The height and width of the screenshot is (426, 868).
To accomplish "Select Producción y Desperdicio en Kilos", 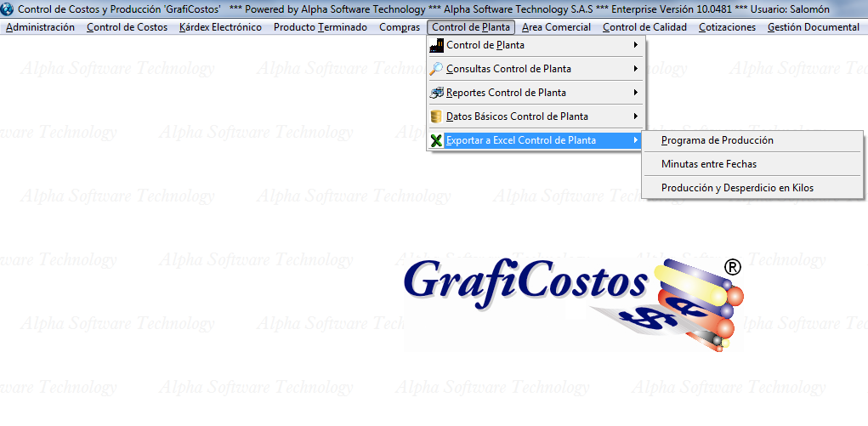I will pyautogui.click(x=736, y=188).
